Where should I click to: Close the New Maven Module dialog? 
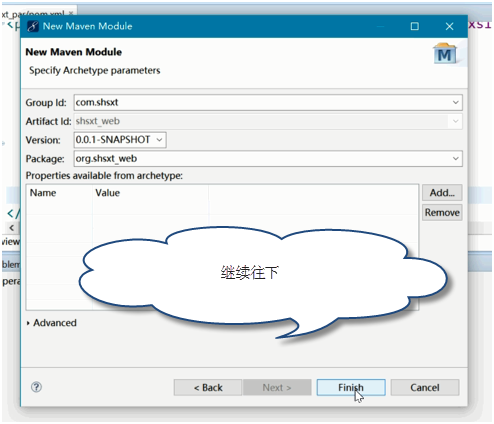449,26
